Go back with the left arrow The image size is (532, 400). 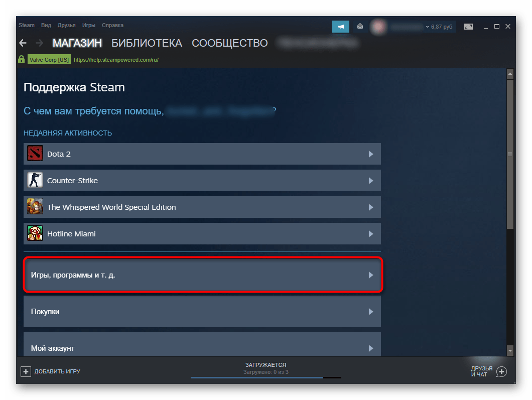coord(23,43)
